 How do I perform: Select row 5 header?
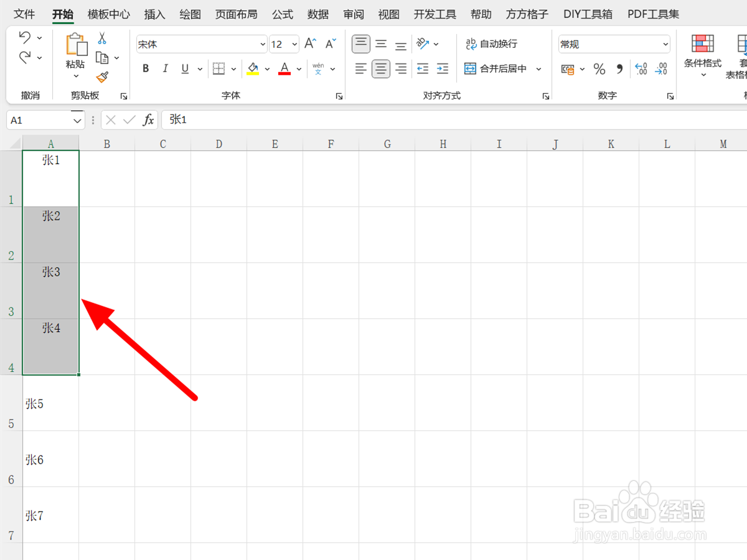pos(11,403)
